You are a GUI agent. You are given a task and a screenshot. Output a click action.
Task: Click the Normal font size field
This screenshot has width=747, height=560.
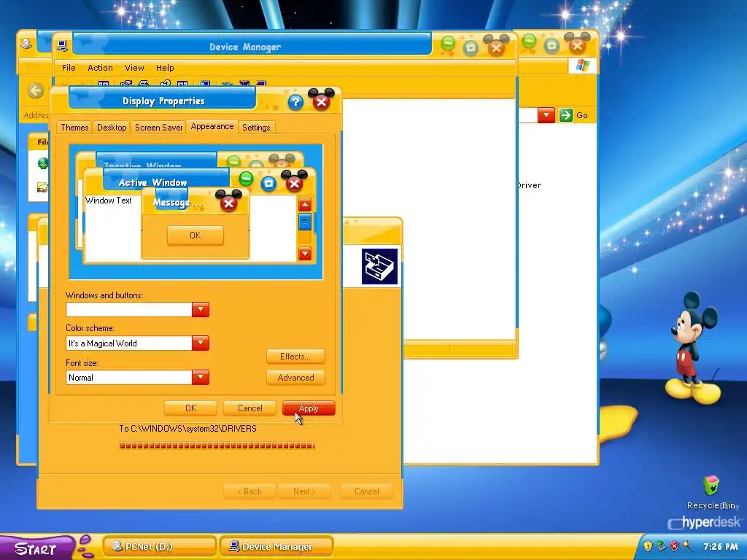click(128, 377)
